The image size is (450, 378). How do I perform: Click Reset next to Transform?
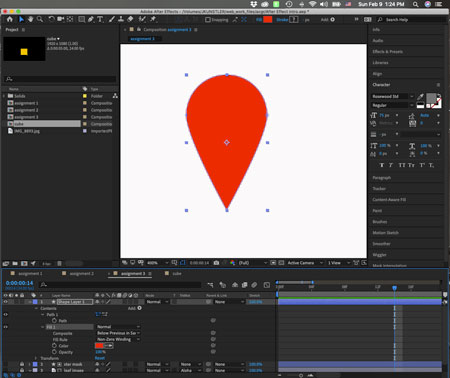pyautogui.click(x=100, y=358)
